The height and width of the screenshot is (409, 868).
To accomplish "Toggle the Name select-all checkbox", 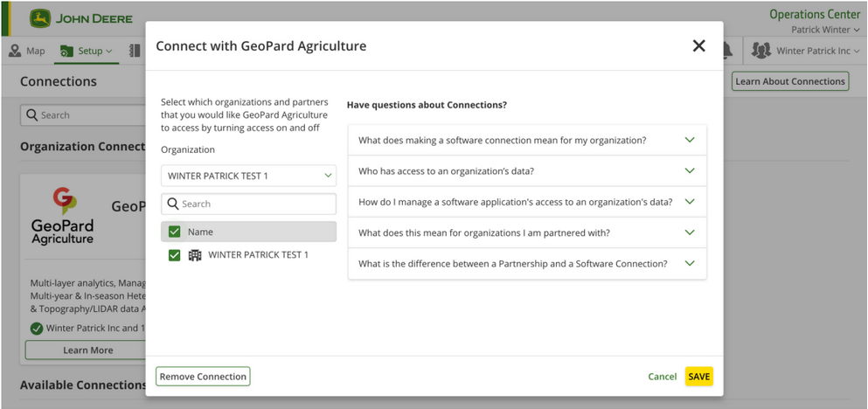I will pos(175,232).
